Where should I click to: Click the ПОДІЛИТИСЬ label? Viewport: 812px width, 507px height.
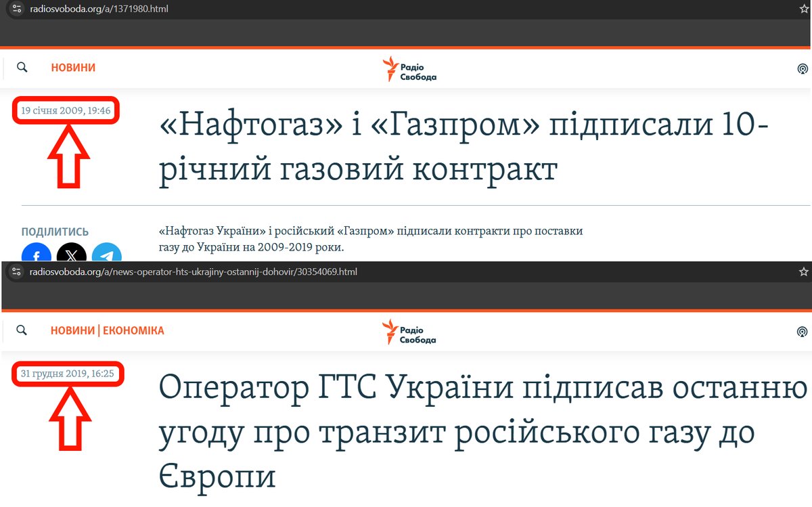click(55, 232)
